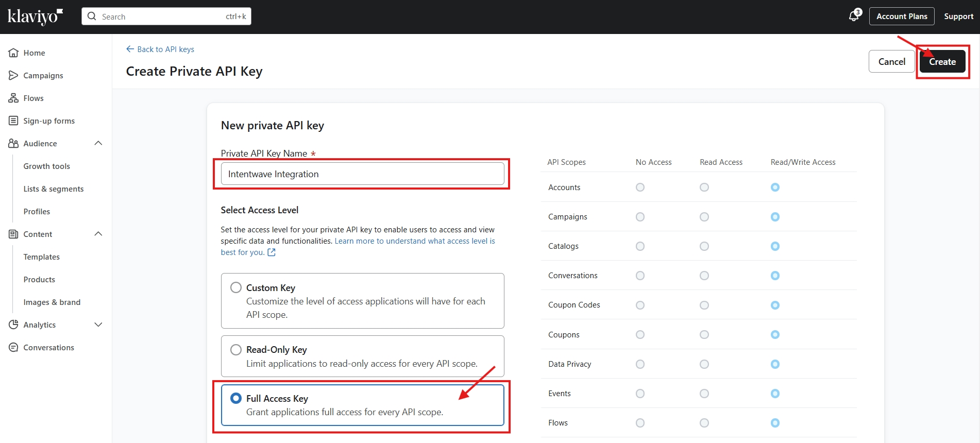Set Coupon Codes scope to Read Access

pos(704,305)
